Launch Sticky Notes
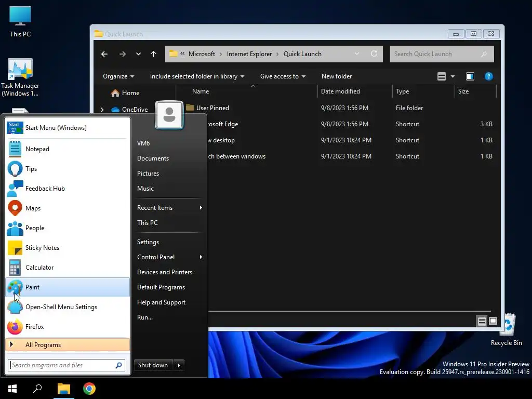 (x=68, y=248)
